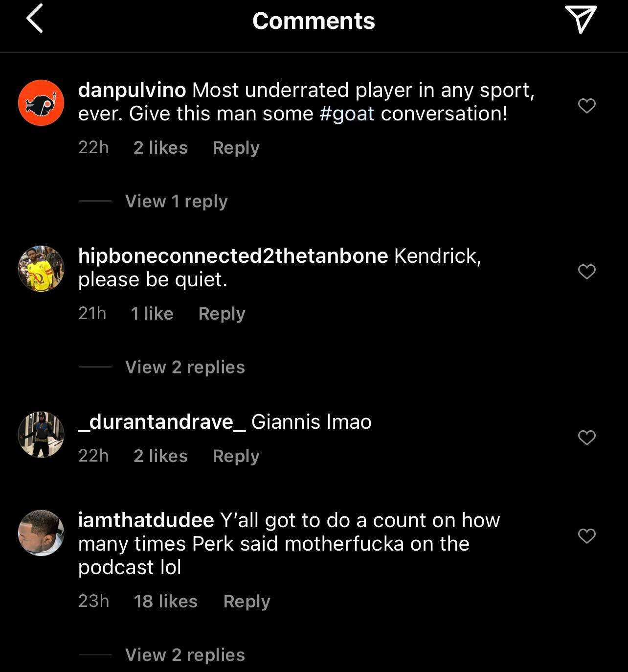Open hipboneconnected2thetanbone's avatar
The image size is (628, 672).
tap(41, 269)
